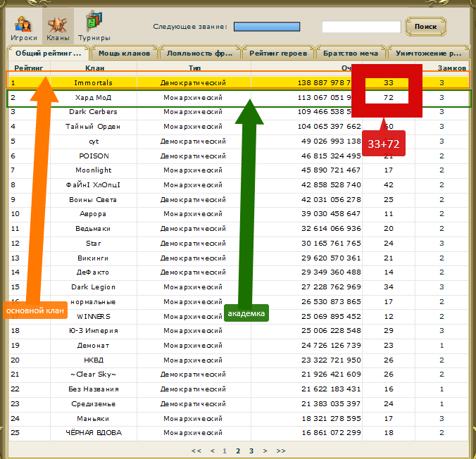Jump to last page with >> arrow
The height and width of the screenshot is (459, 476).
tap(281, 451)
